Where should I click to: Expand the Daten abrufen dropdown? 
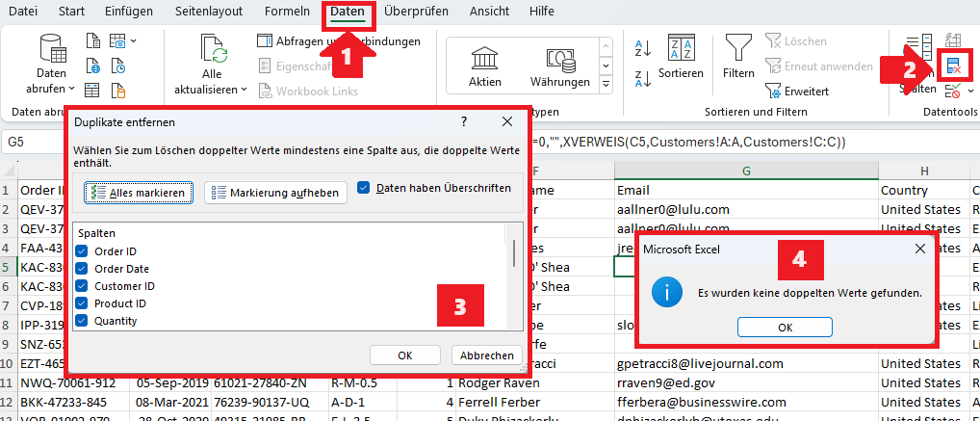pyautogui.click(x=72, y=89)
